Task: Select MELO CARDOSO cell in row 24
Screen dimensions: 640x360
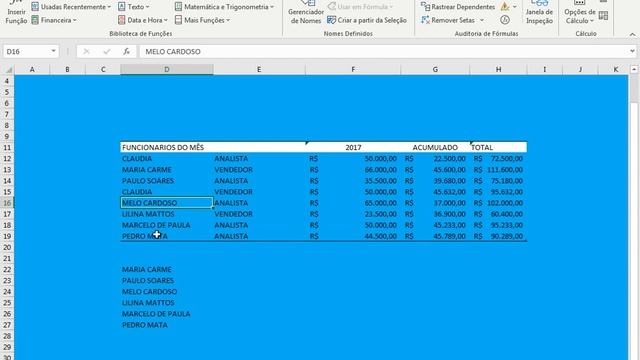Action: pos(167,292)
